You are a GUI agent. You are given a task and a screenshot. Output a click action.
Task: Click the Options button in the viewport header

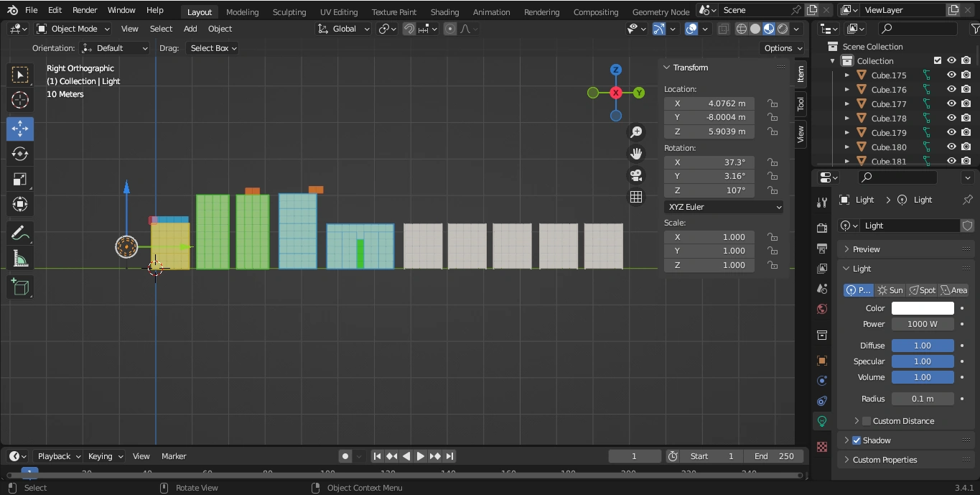point(781,47)
